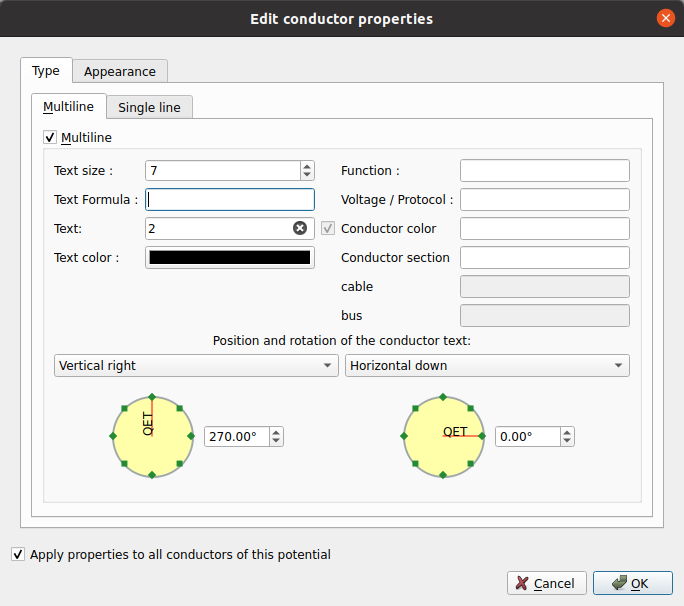Toggle the Conductor color checkbox
This screenshot has height=606, width=684.
[x=328, y=228]
